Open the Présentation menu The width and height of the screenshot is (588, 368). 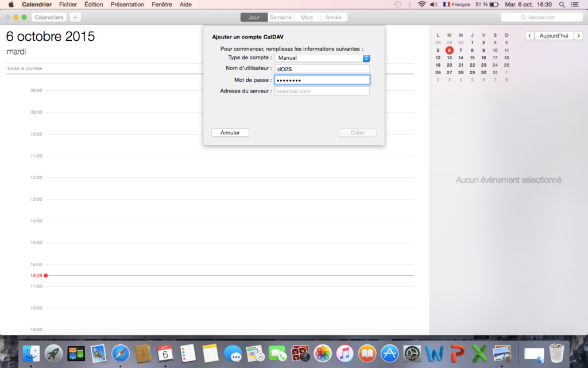[x=127, y=5]
